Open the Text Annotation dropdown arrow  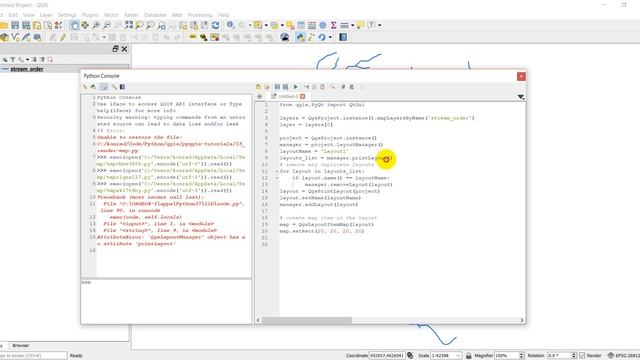pos(380,25)
